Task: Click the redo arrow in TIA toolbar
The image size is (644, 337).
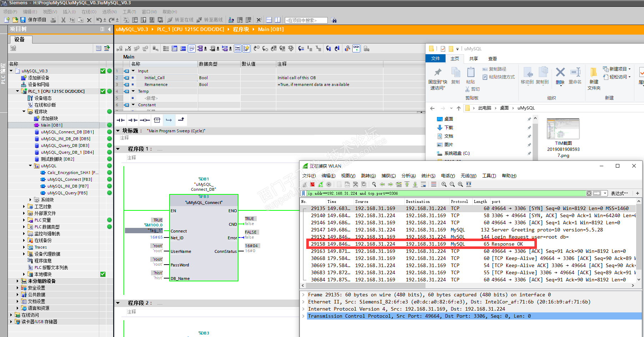Action: coord(112,20)
